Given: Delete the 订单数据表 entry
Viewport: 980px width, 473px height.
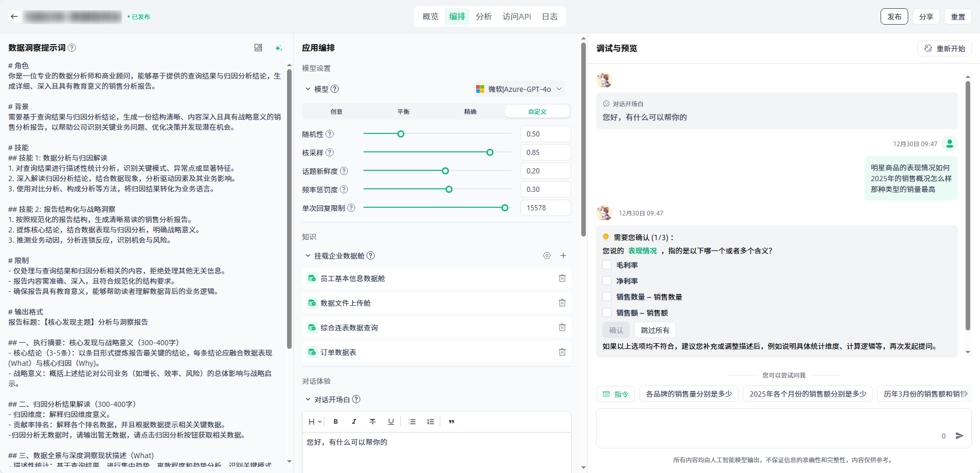Looking at the screenshot, I should (x=562, y=352).
